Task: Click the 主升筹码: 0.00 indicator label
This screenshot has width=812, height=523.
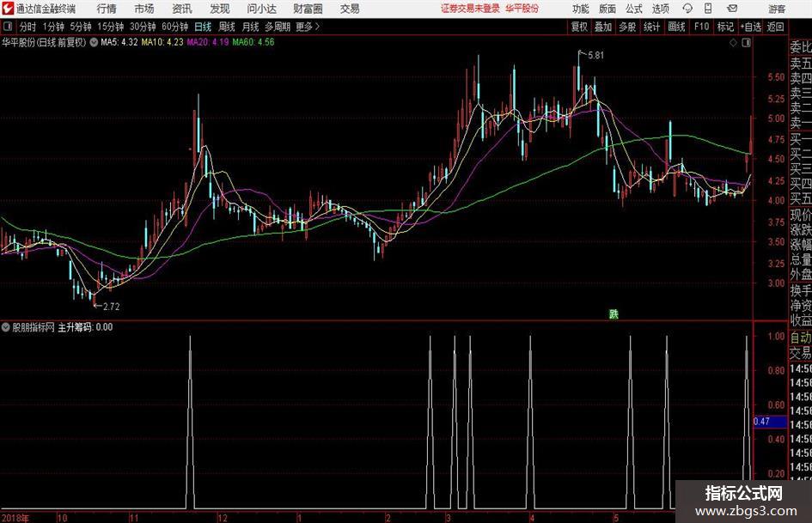Action: [85, 327]
